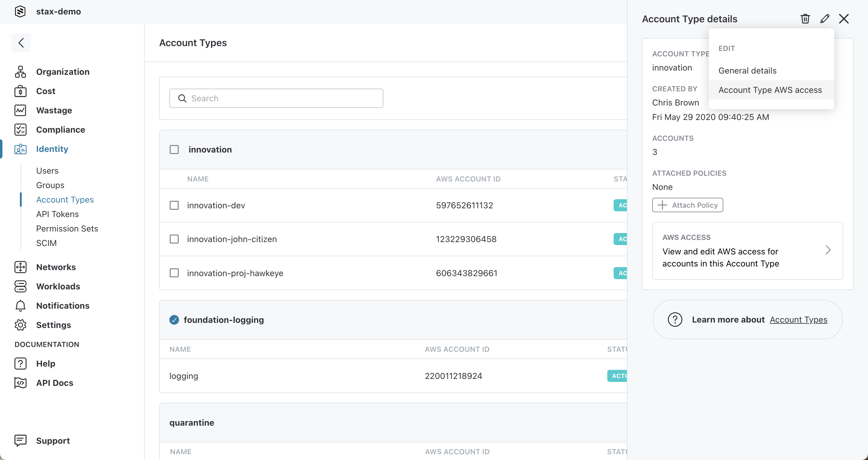Click the innovation-proj-hawkeye account name
The image size is (868, 460).
pyautogui.click(x=235, y=273)
